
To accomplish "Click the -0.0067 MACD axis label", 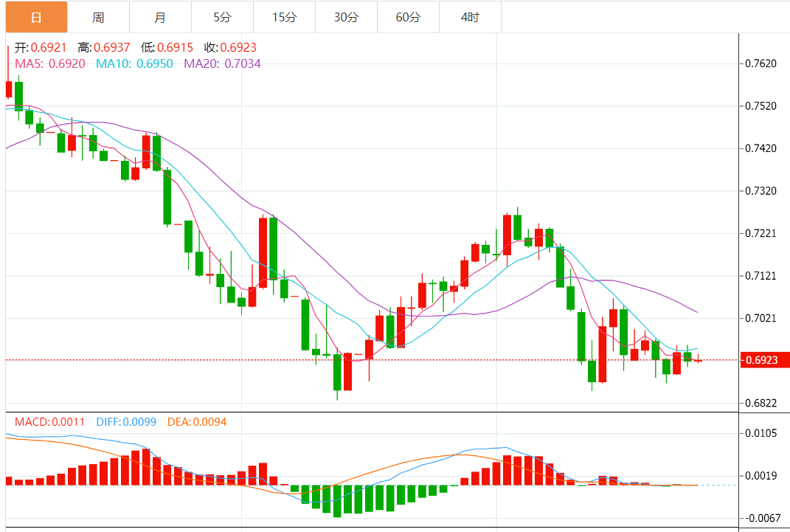I will (x=763, y=519).
